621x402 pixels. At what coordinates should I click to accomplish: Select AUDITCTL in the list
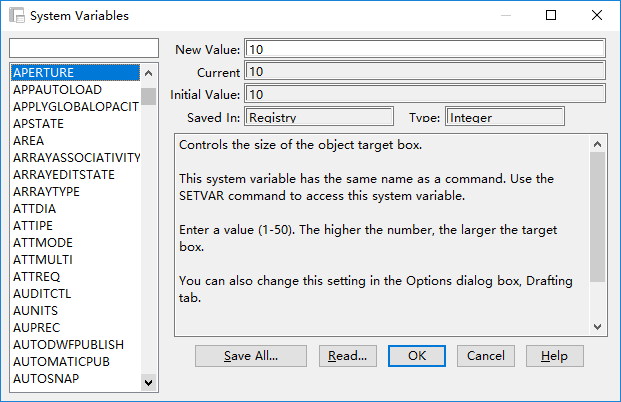tap(42, 293)
